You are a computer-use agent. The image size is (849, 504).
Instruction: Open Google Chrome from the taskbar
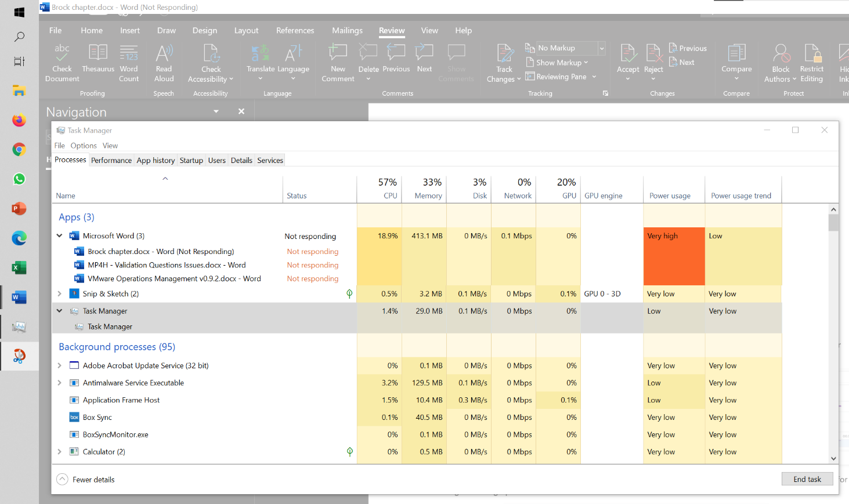click(x=19, y=150)
